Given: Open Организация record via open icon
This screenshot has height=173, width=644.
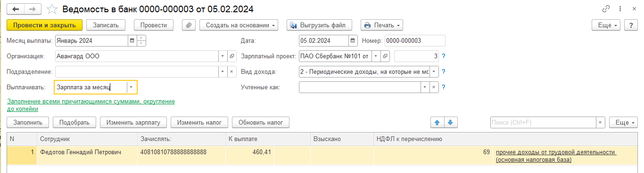Looking at the screenshot, I should point(231,56).
